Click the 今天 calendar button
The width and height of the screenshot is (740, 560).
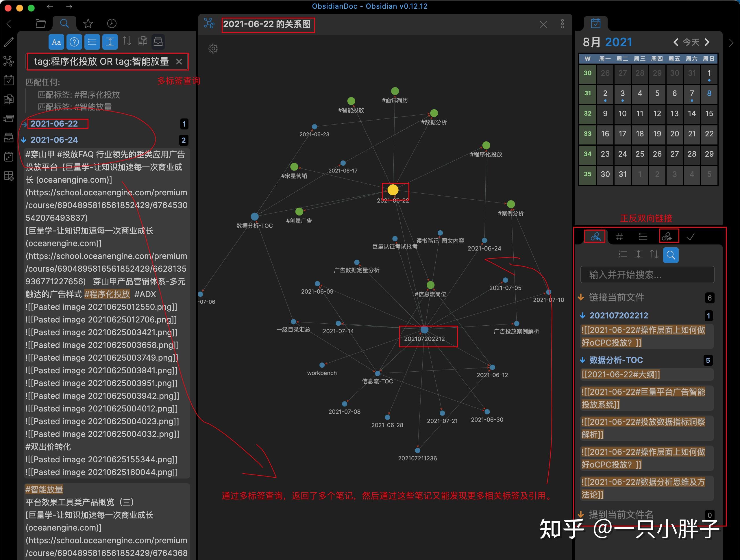(691, 42)
